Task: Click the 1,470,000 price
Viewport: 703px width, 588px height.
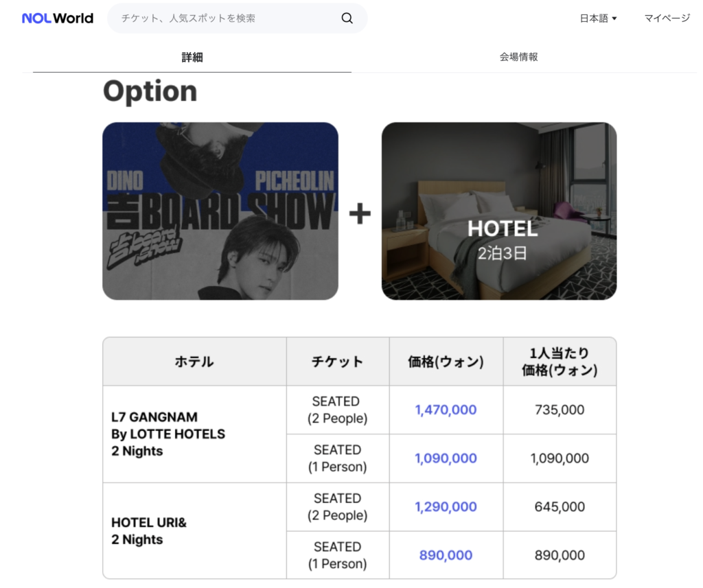Action: pos(446,410)
